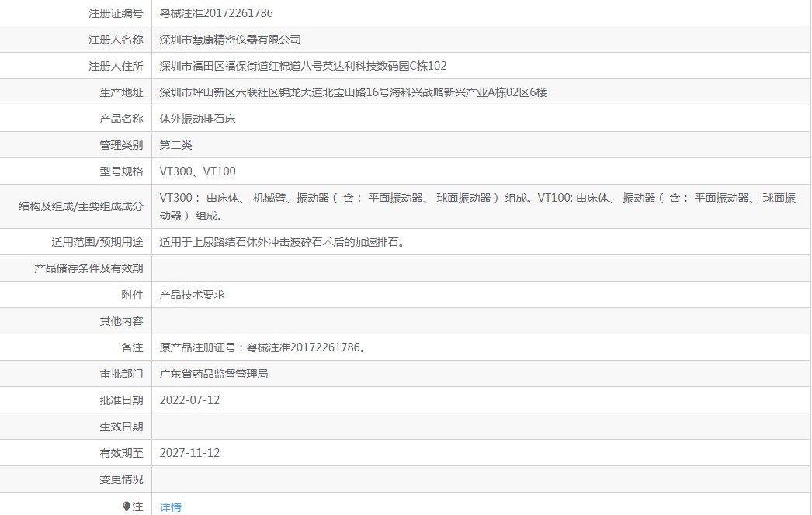This screenshot has height=515, width=812.
Task: Select product name 体外振动排石床
Action: pos(197,119)
